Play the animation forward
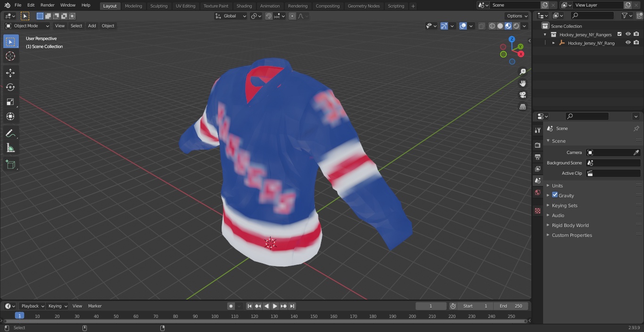Viewport: 644px width, 332px height. (275, 306)
